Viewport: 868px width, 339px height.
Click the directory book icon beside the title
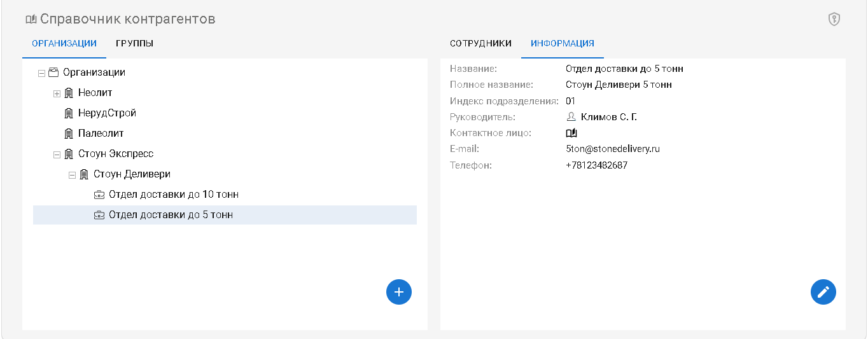[x=31, y=19]
